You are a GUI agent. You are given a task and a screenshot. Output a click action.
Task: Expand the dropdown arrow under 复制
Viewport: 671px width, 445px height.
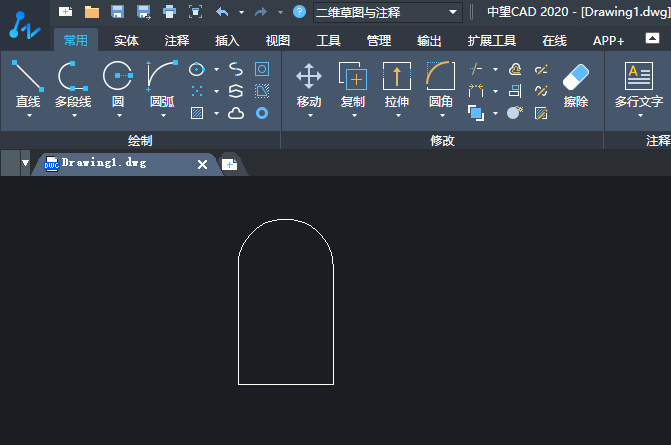pos(354,116)
